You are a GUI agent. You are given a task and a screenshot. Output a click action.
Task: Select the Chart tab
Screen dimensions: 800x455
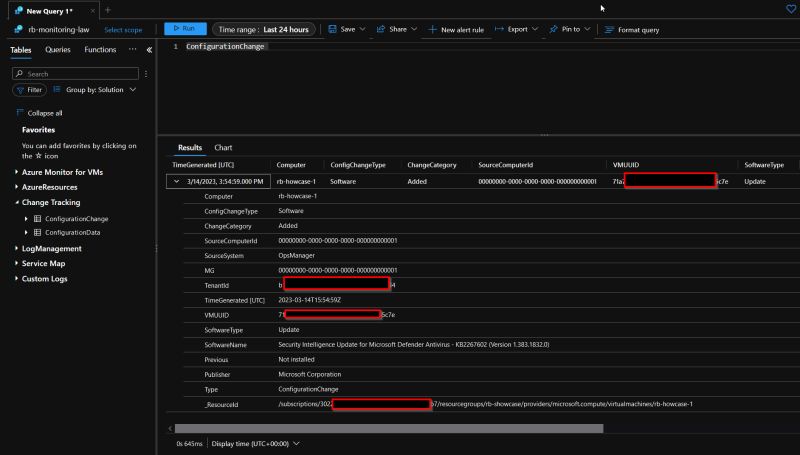click(223, 147)
